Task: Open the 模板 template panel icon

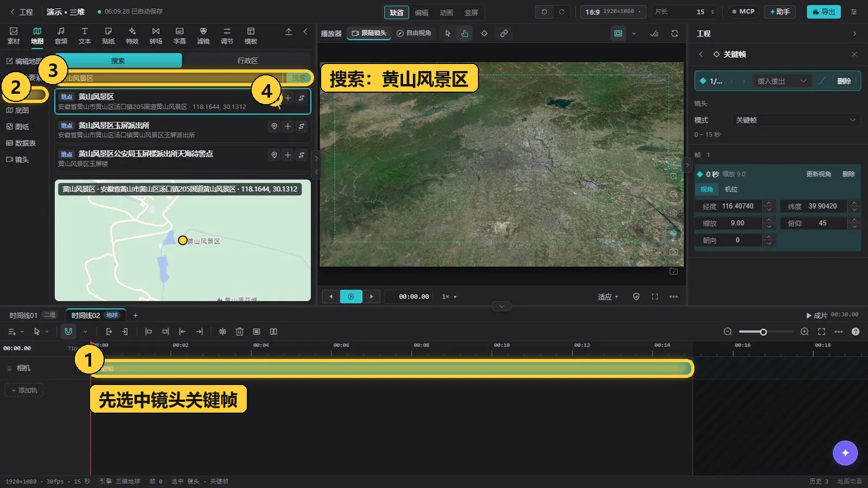Action: 251,36
